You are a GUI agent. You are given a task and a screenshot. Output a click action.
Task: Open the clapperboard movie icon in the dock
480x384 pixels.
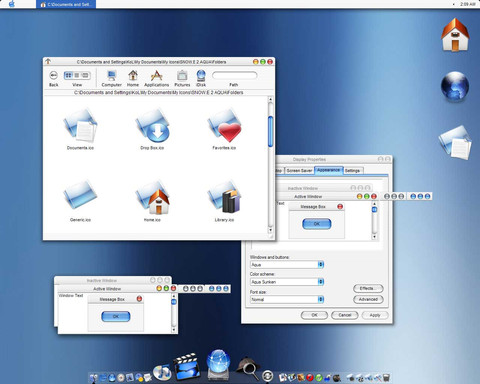click(x=187, y=367)
